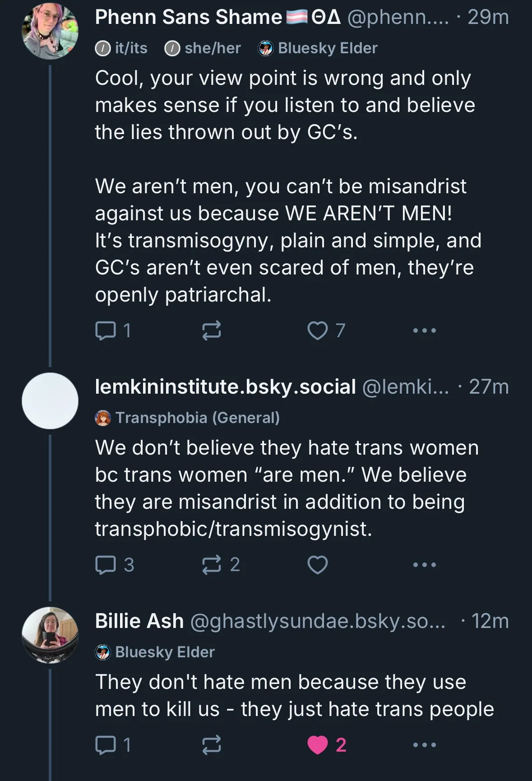The width and height of the screenshot is (532, 781).
Task: Open more options on Billie Ash's post
Action: (424, 745)
